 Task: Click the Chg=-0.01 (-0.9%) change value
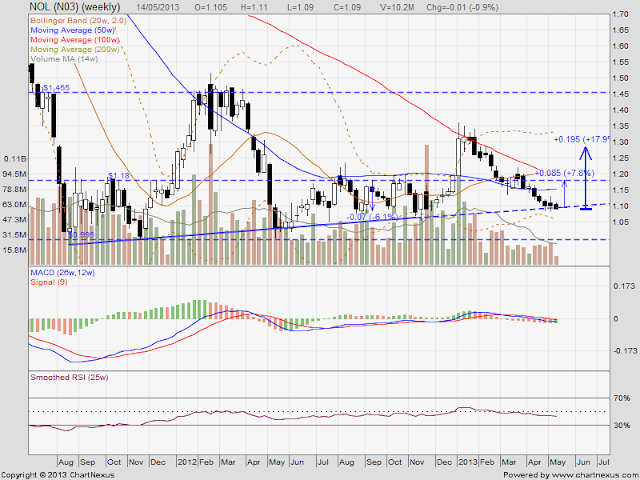point(462,7)
